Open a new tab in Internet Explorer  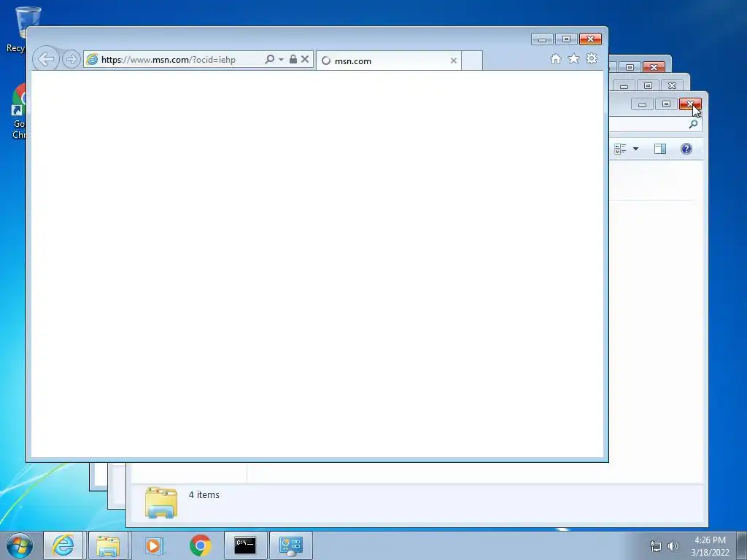click(472, 61)
